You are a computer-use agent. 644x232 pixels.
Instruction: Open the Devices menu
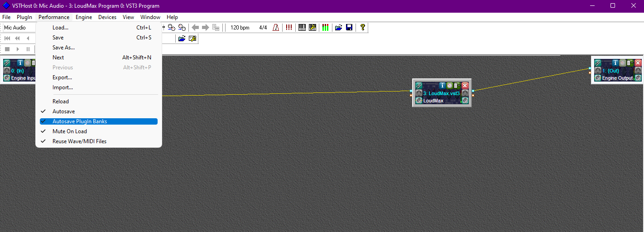tap(107, 17)
